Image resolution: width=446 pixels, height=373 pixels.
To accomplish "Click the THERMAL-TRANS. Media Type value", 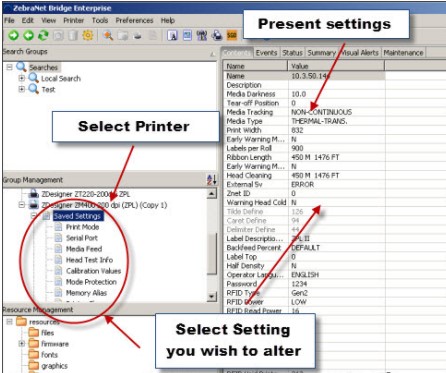I will 319,121.
